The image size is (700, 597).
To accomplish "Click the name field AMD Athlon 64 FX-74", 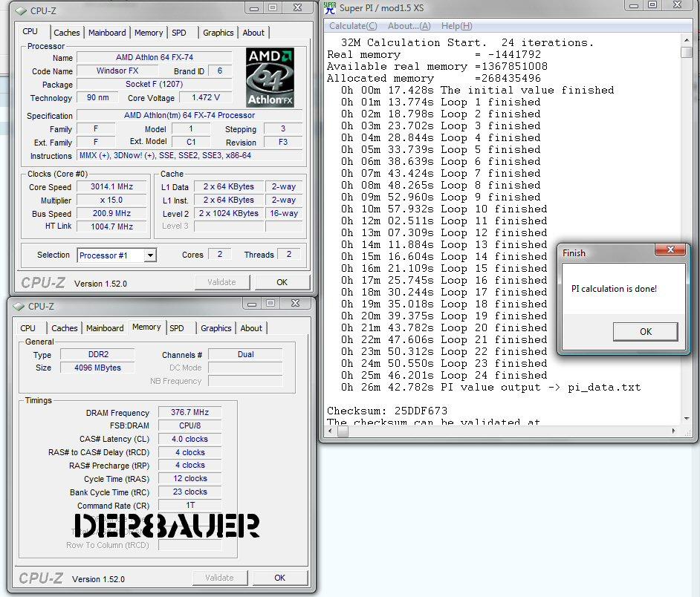I will tap(155, 57).
